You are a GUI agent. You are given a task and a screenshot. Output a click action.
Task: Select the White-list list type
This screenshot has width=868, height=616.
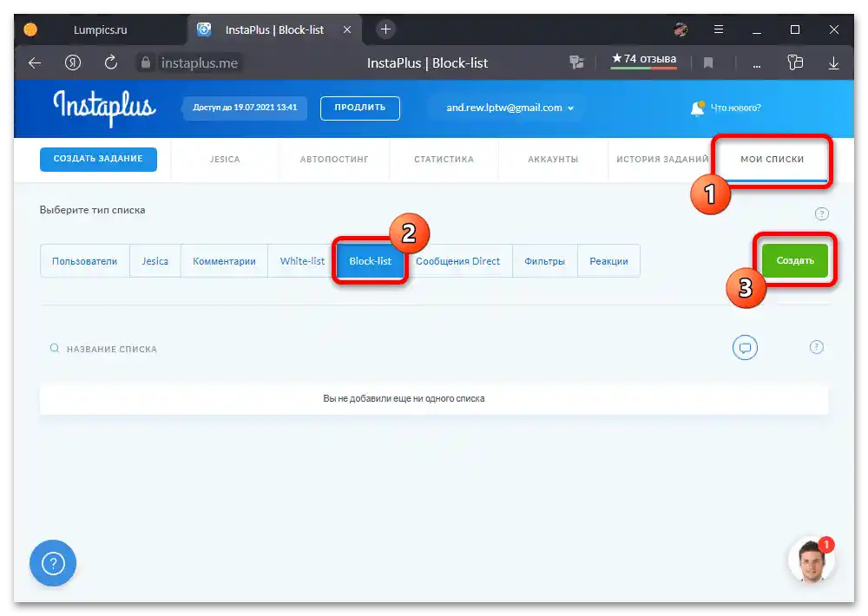coord(302,260)
